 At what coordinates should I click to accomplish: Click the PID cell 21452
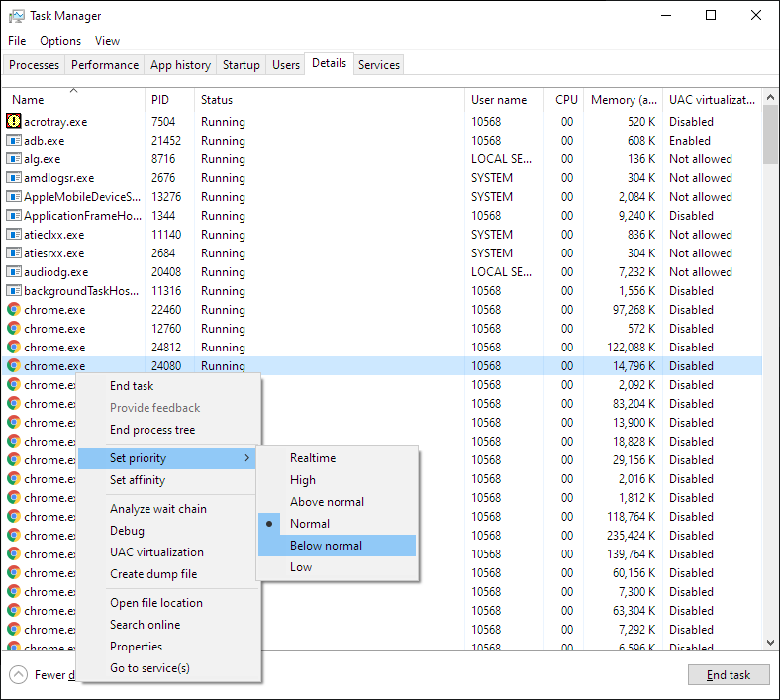coord(166,141)
